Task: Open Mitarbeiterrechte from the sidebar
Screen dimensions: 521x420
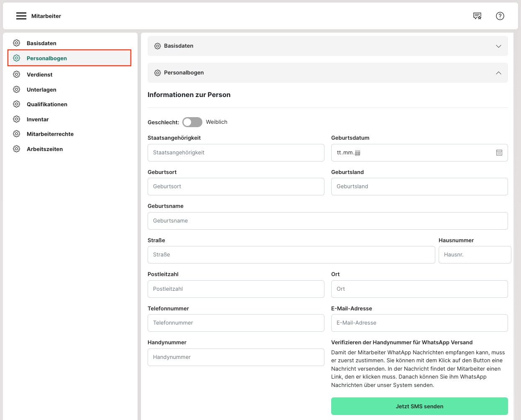Action: click(x=50, y=134)
